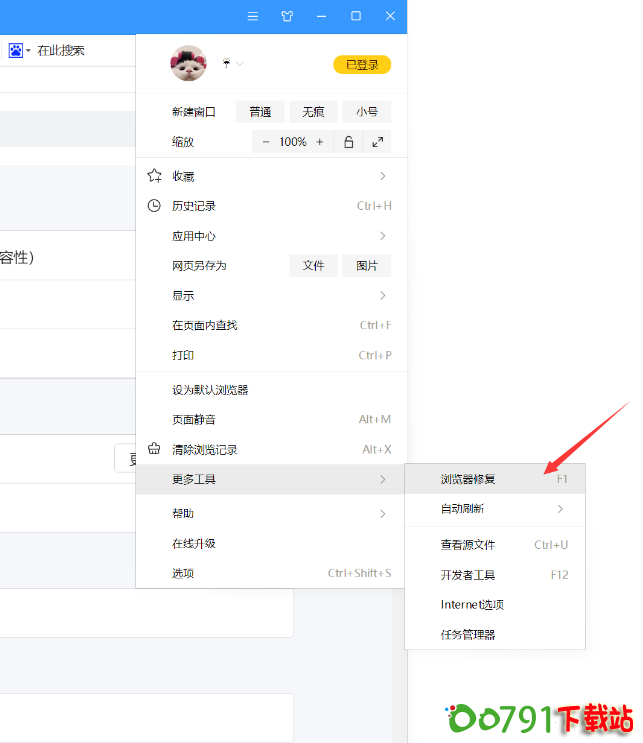Viewport: 643px width, 743px height.
Task: Toggle the zoom lock icon
Action: pos(348,142)
